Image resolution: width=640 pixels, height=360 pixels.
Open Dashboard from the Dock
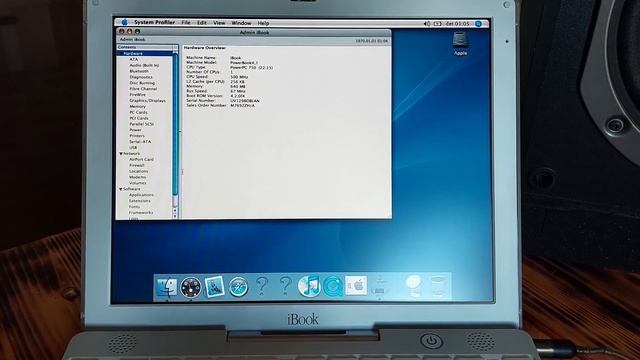[x=191, y=287]
